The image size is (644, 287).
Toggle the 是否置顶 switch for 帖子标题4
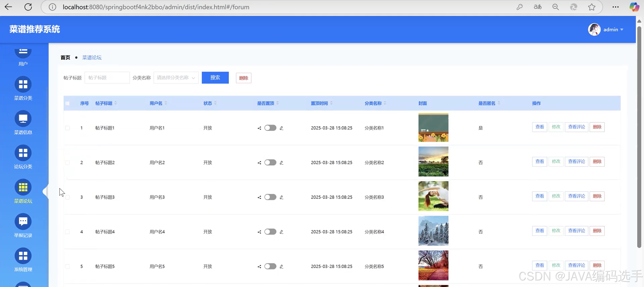(x=270, y=231)
